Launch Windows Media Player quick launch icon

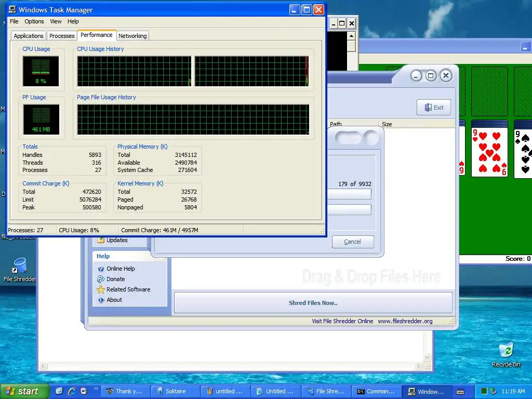pyautogui.click(x=84, y=391)
